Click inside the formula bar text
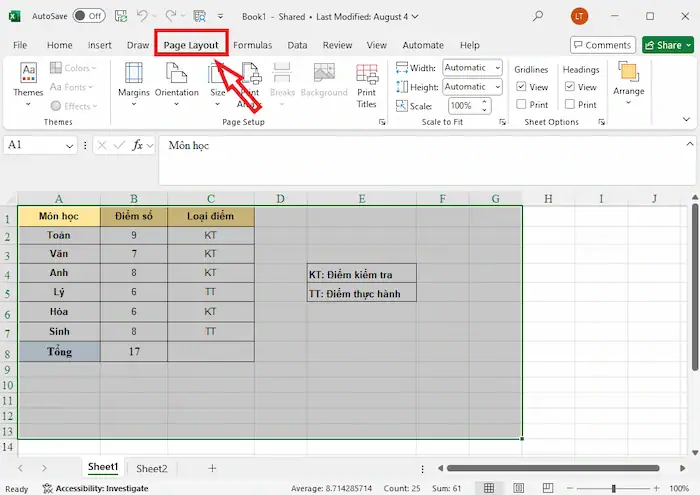 pyautogui.click(x=400, y=146)
